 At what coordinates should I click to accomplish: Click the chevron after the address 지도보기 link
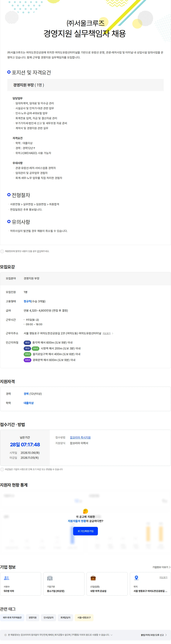tap(112, 333)
